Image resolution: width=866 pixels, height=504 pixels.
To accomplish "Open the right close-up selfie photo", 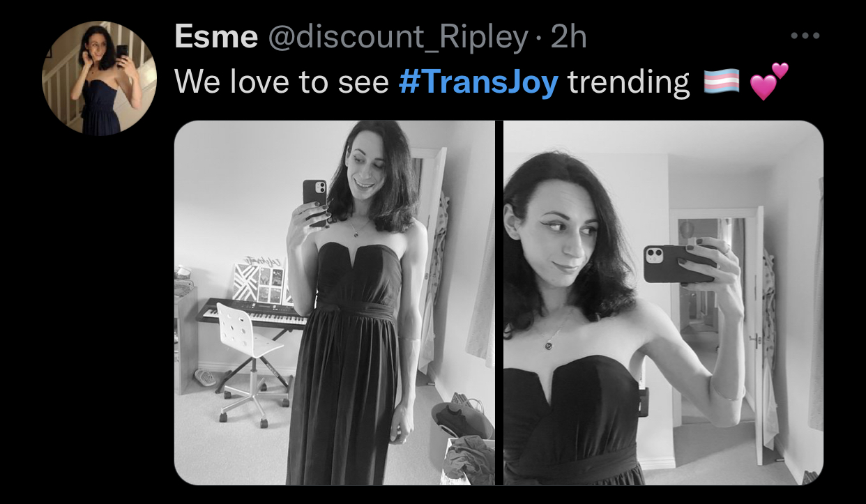I will click(x=664, y=303).
